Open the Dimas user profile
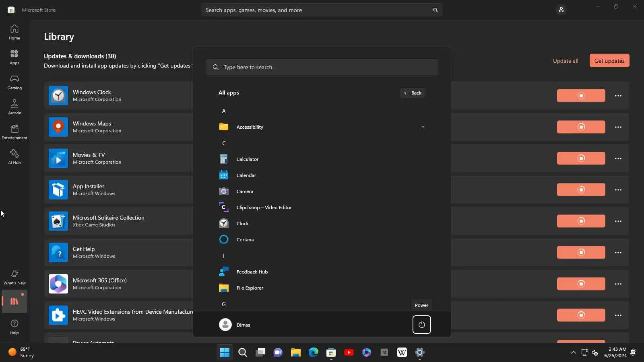This screenshot has width=644, height=362. point(235,325)
